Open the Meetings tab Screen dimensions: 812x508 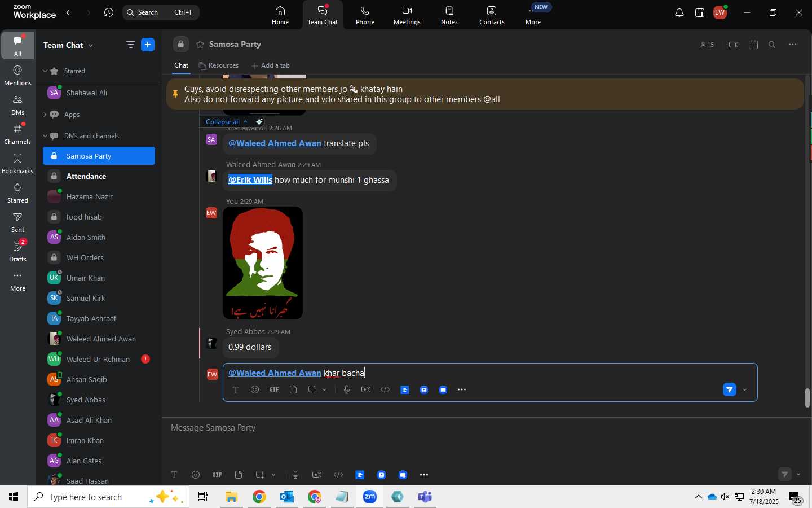[x=407, y=15]
